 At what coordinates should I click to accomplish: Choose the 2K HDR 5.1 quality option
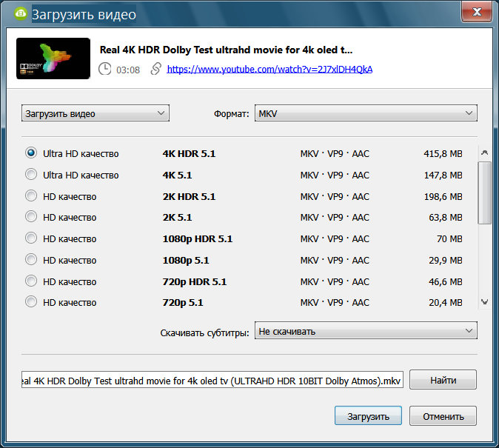[x=31, y=196]
